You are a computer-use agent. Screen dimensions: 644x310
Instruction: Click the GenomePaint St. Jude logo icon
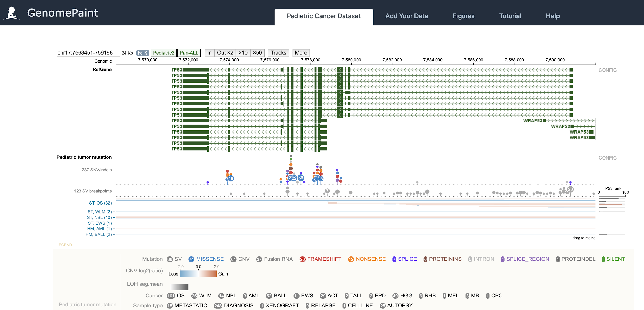(11, 13)
